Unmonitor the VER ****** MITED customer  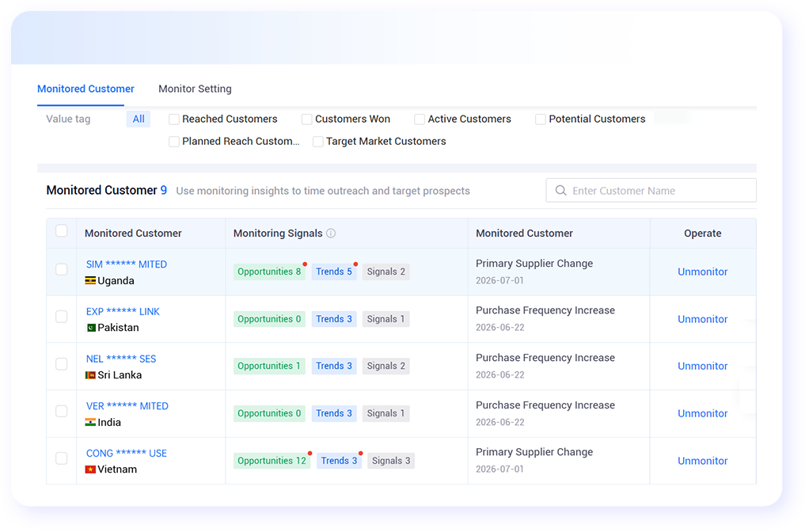pos(702,414)
